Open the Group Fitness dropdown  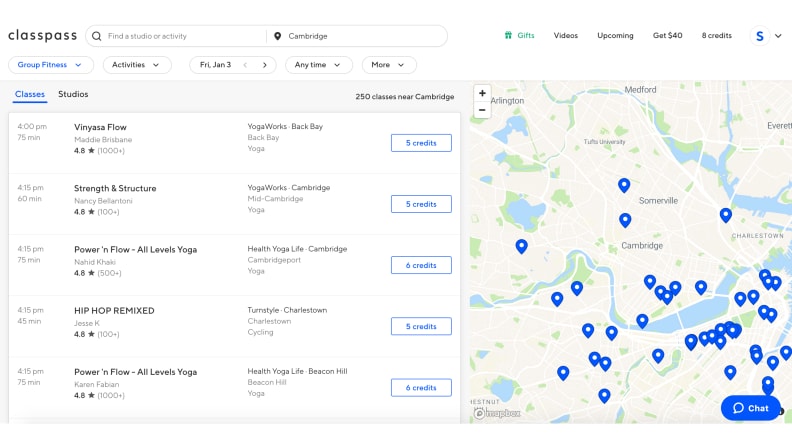click(x=51, y=65)
